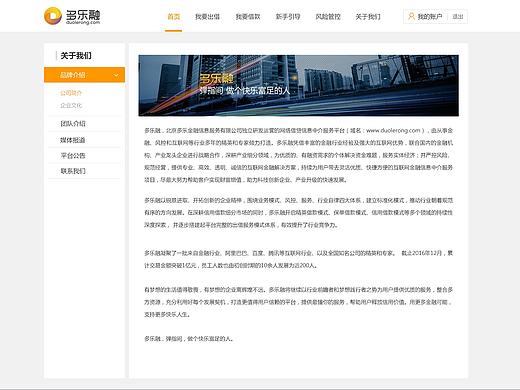Select 公司简介 sub-item

71,93
